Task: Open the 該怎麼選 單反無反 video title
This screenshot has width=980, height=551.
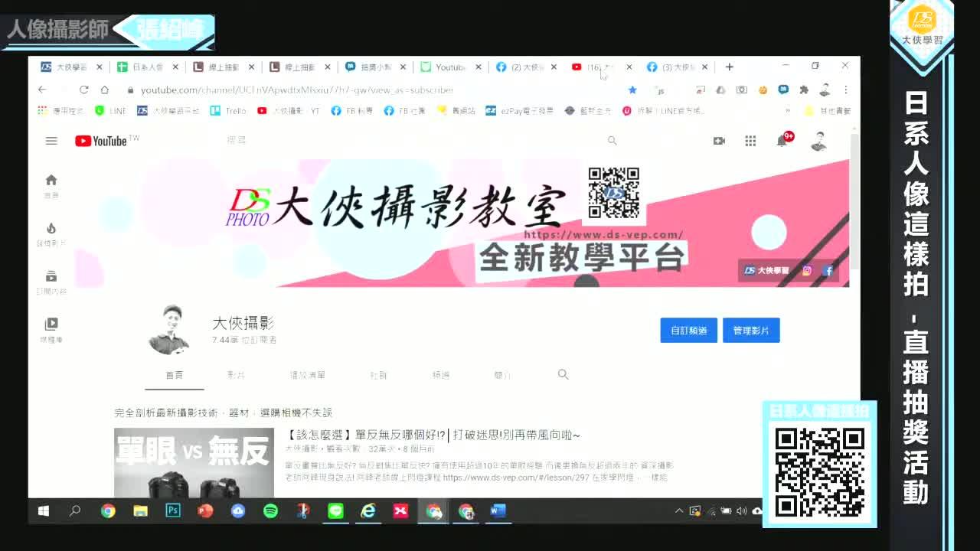Action: (433, 435)
